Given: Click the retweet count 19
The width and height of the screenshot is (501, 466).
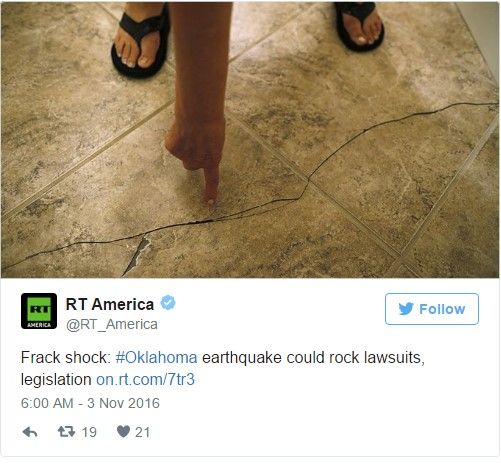Looking at the screenshot, I should 89,432.
